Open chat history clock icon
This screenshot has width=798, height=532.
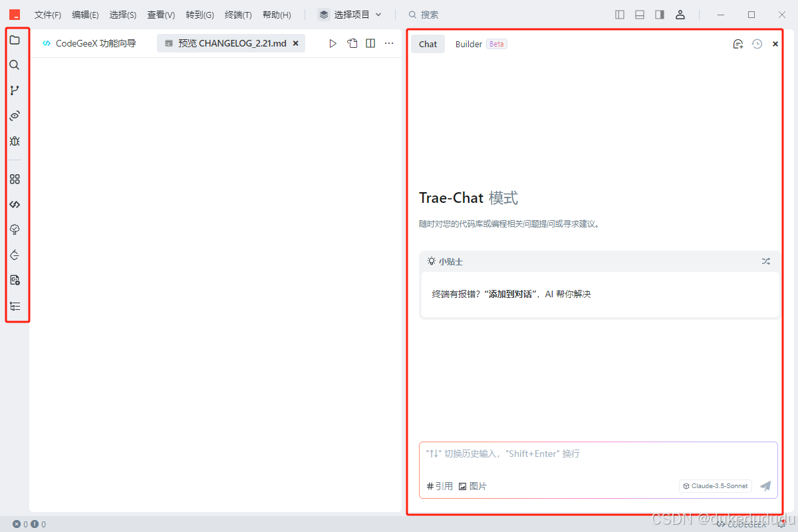tap(757, 44)
